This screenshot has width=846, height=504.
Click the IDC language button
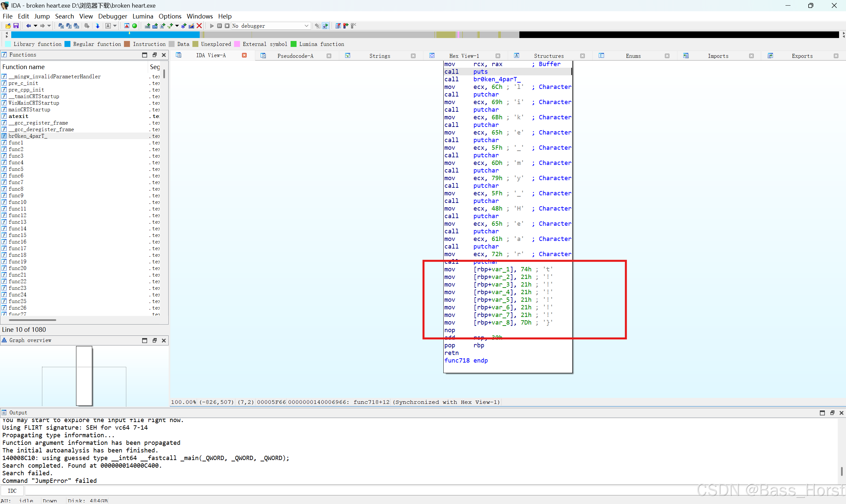point(12,491)
